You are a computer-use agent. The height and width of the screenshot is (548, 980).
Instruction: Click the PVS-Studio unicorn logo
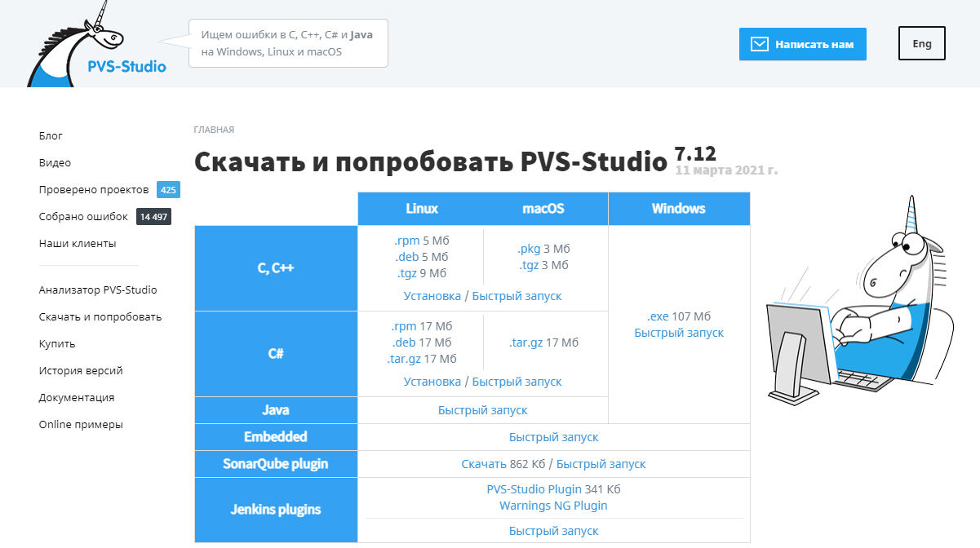[96, 45]
